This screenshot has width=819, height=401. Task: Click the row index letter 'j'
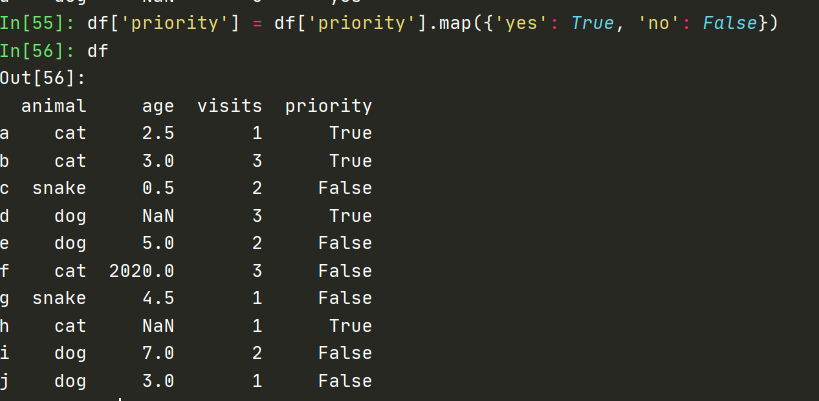coord(6,381)
